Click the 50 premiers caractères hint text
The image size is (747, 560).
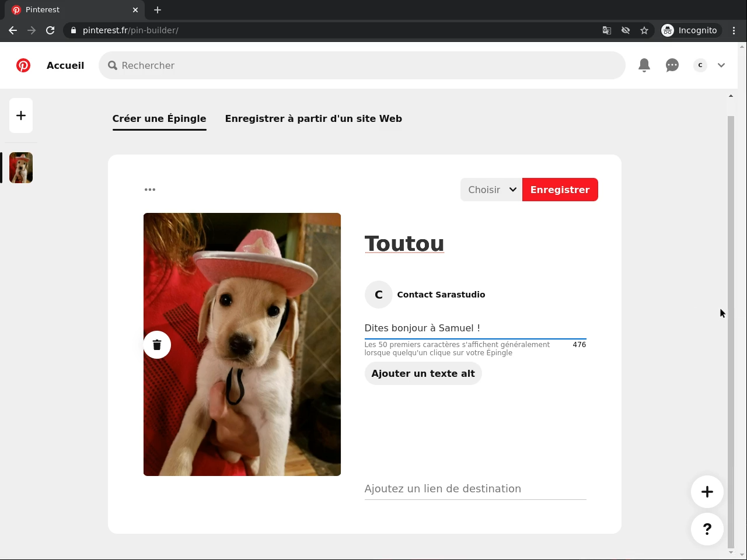[x=457, y=349]
